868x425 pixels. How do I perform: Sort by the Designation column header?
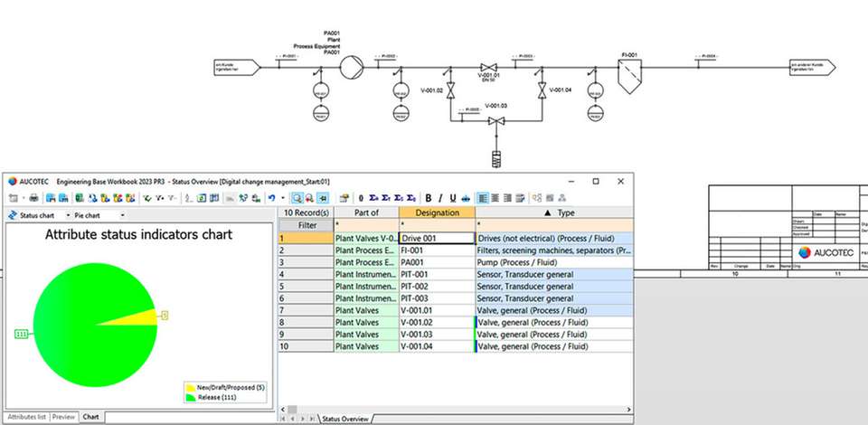coord(437,212)
